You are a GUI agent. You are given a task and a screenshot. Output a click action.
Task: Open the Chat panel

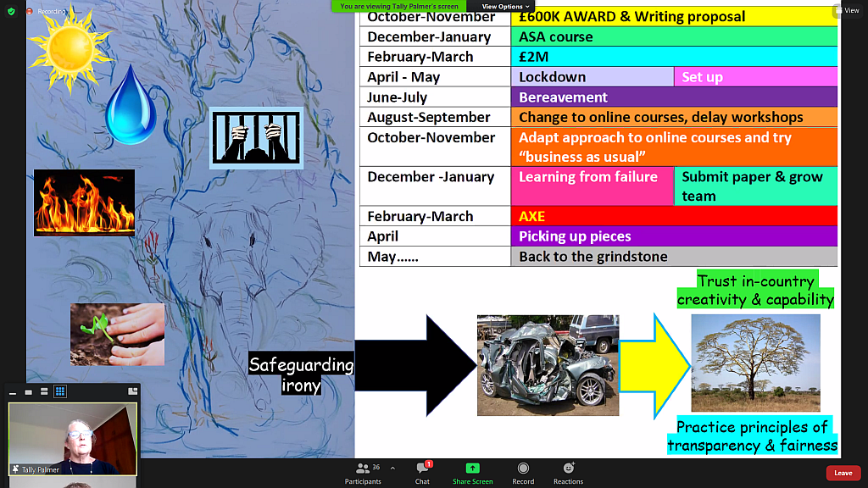(x=422, y=474)
